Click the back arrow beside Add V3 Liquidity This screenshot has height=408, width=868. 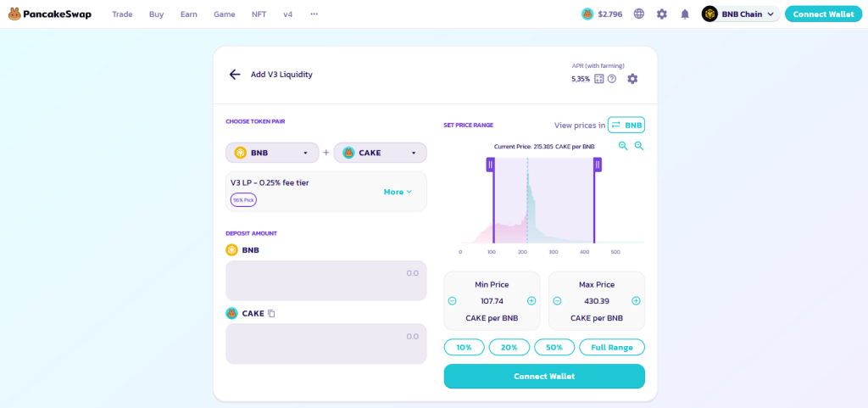pos(235,75)
